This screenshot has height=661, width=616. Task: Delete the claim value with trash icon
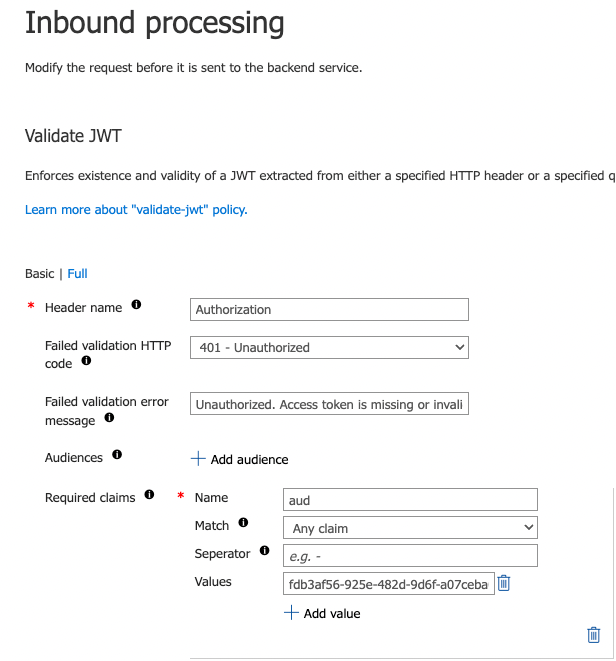(x=504, y=583)
